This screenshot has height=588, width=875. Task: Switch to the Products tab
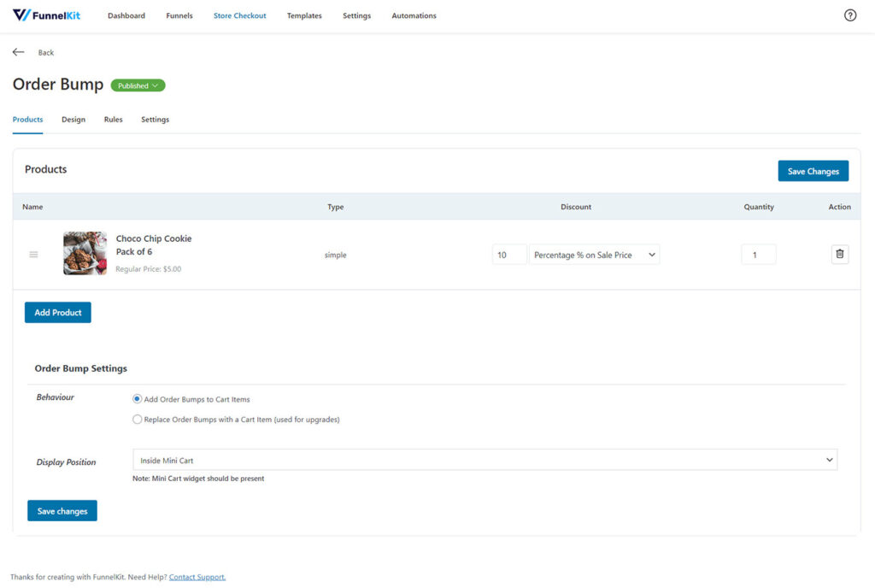[x=28, y=120]
